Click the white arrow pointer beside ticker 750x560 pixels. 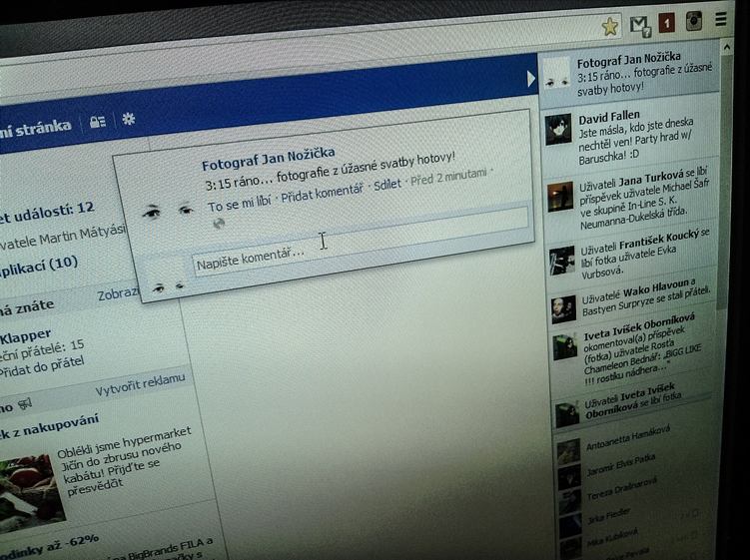pyautogui.click(x=530, y=79)
